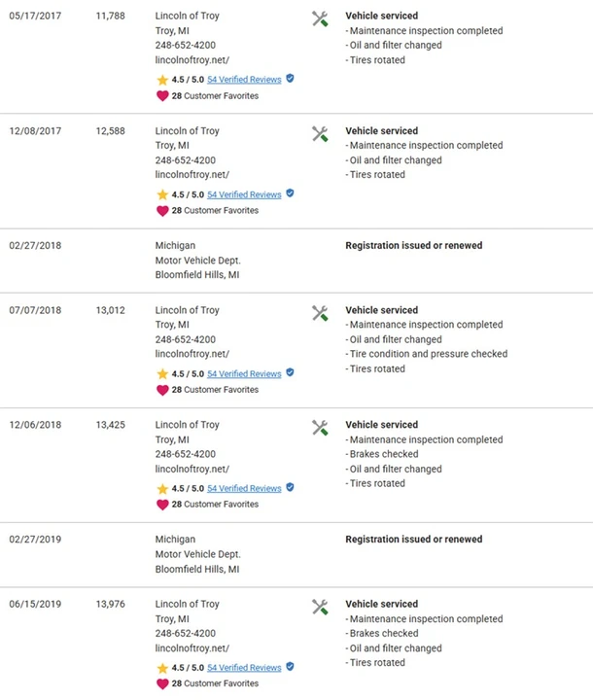Click the blue verified shield badge for 07/07/2018

tap(290, 372)
